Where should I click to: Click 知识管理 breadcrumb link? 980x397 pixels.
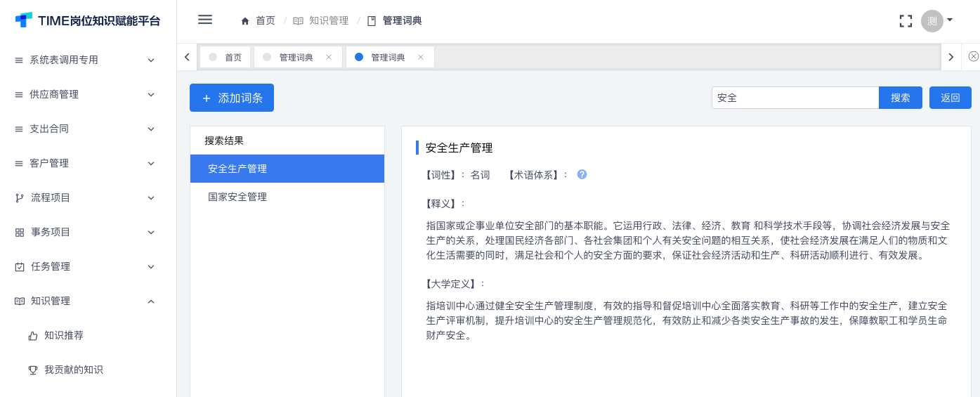[x=329, y=21]
